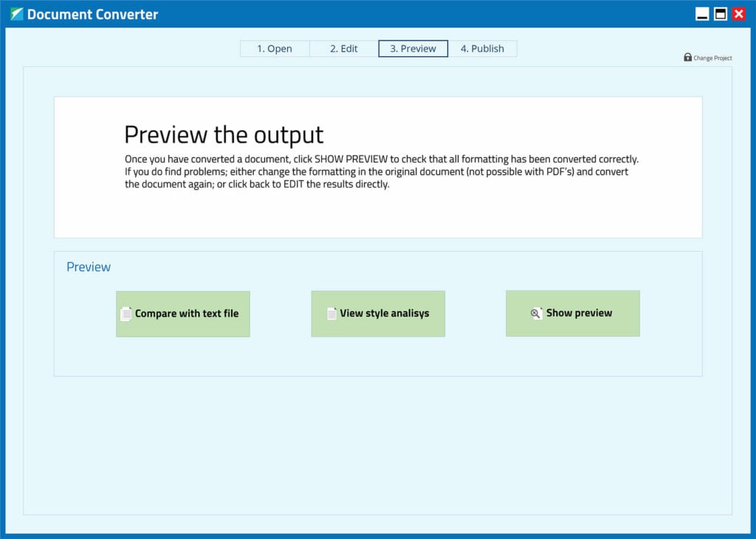The height and width of the screenshot is (539, 756).
Task: Switch to the 2. Edit tab
Action: (x=344, y=48)
